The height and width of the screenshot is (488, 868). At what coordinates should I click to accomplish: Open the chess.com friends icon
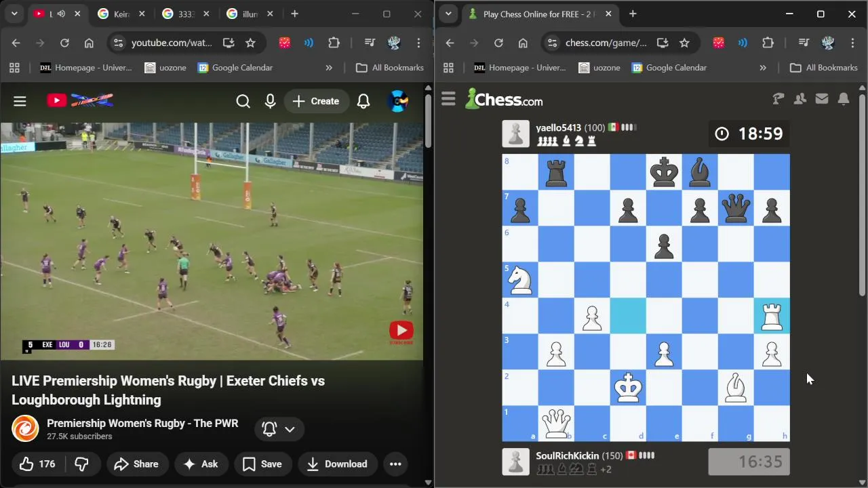coord(800,99)
